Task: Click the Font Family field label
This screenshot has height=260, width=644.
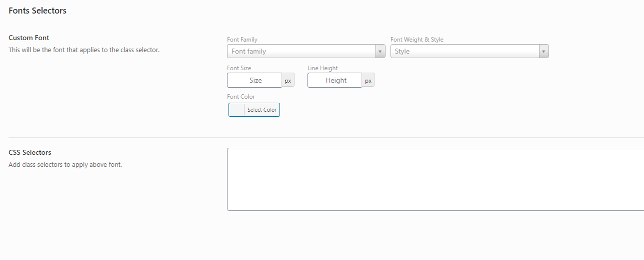Action: click(x=242, y=40)
